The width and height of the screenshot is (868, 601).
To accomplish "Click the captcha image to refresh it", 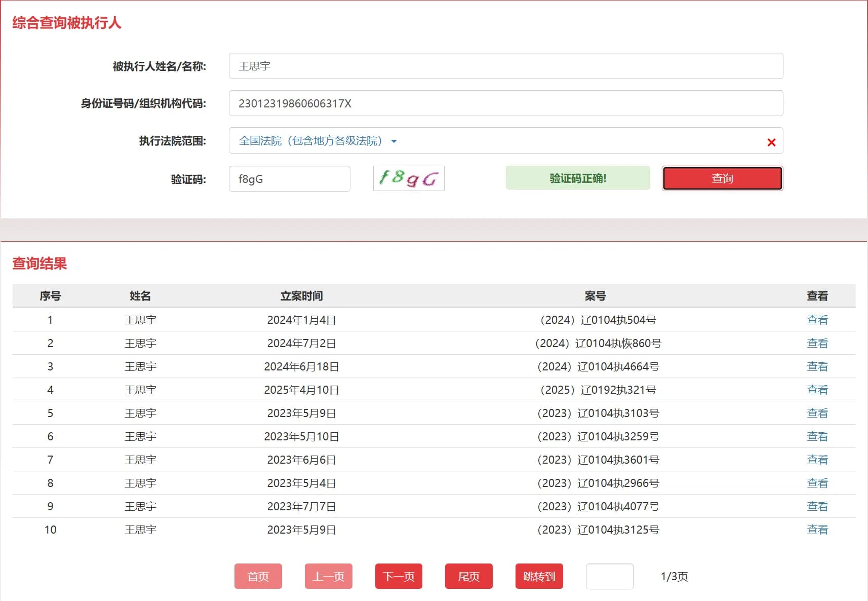I will (x=408, y=178).
